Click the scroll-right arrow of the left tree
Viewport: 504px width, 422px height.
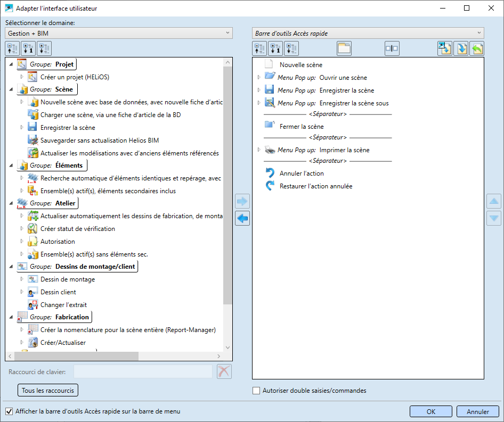coord(218,356)
